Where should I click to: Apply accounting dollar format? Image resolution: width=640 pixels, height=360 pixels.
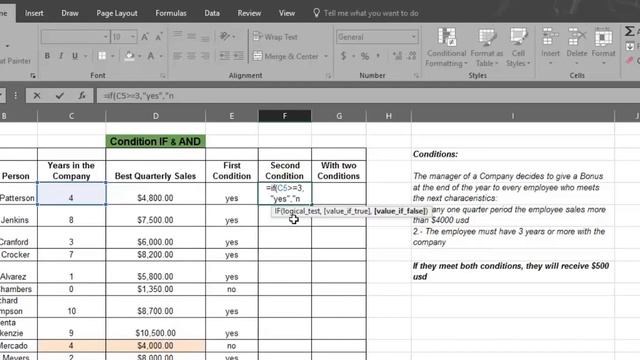(343, 56)
